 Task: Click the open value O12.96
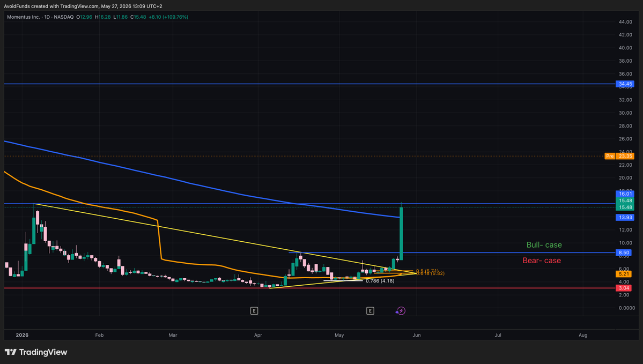pos(84,17)
